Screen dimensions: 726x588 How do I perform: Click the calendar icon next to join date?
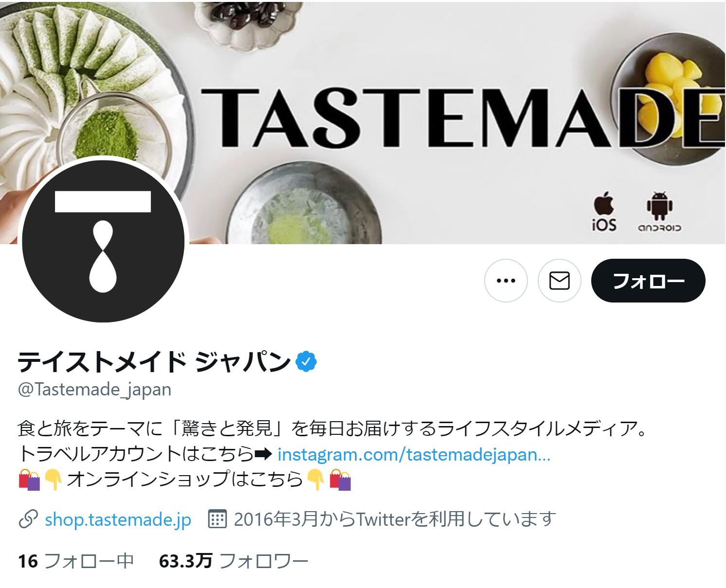217,519
